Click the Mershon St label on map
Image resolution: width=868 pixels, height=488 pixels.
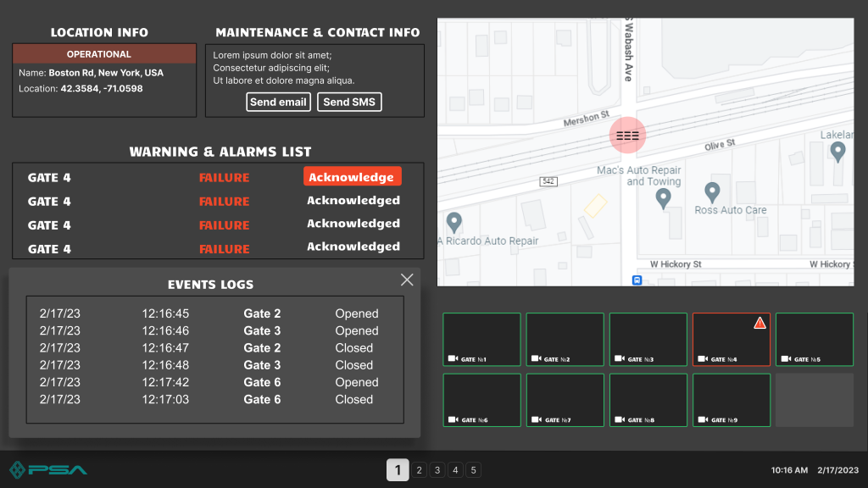click(587, 118)
